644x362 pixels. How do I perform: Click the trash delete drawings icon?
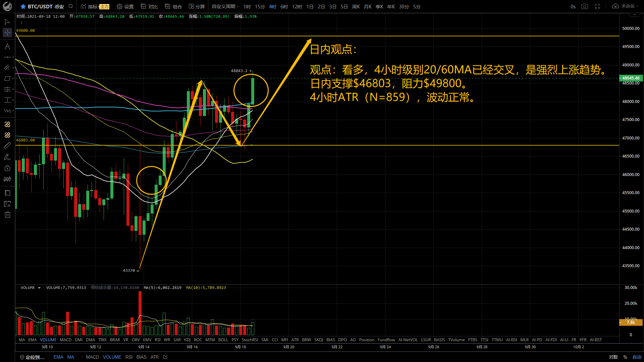[x=7, y=215]
